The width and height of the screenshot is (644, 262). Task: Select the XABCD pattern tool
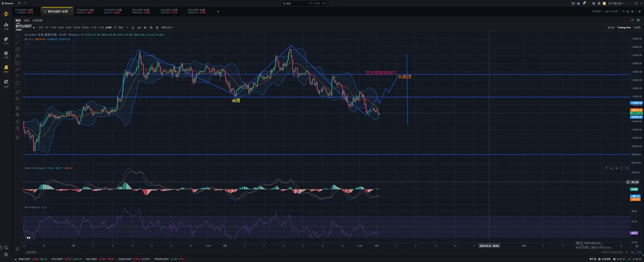17,56
